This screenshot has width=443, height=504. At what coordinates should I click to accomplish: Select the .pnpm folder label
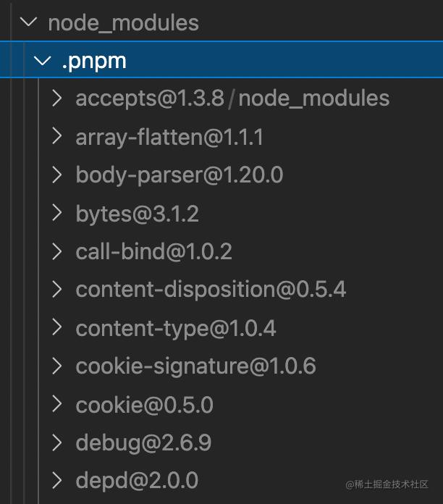click(94, 61)
